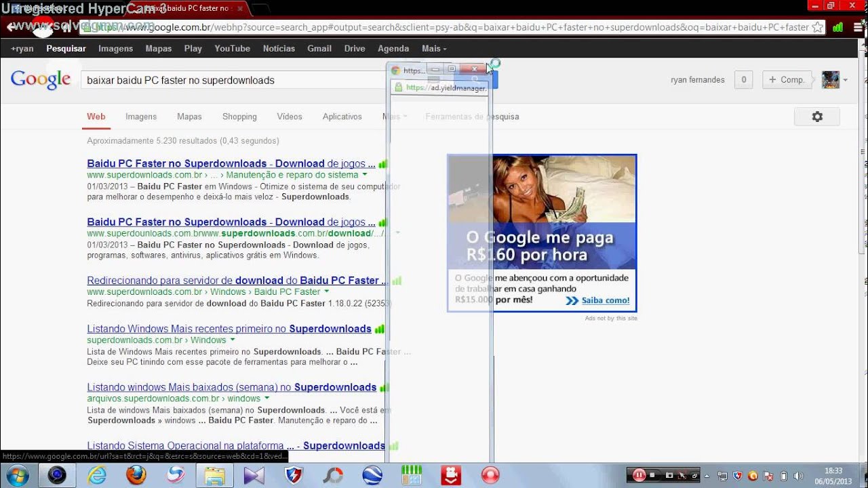Switch to Mapas results tab
This screenshot has height=488, width=868.
(x=189, y=117)
